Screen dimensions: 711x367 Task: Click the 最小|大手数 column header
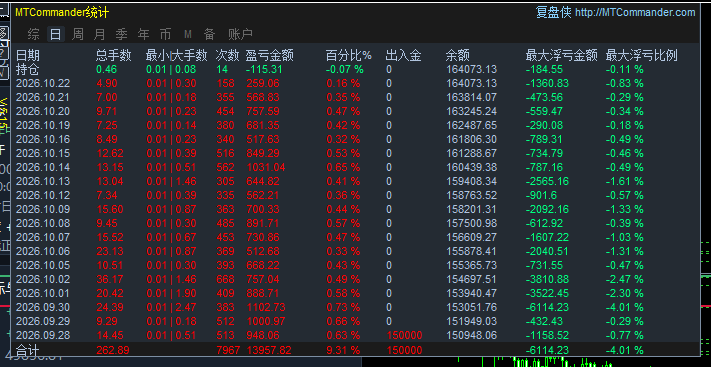pos(176,55)
